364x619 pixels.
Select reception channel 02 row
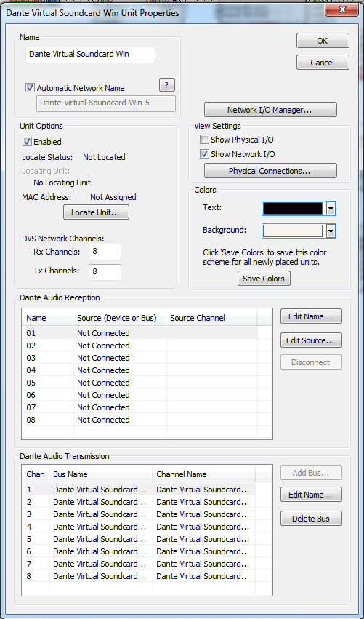tap(139, 346)
